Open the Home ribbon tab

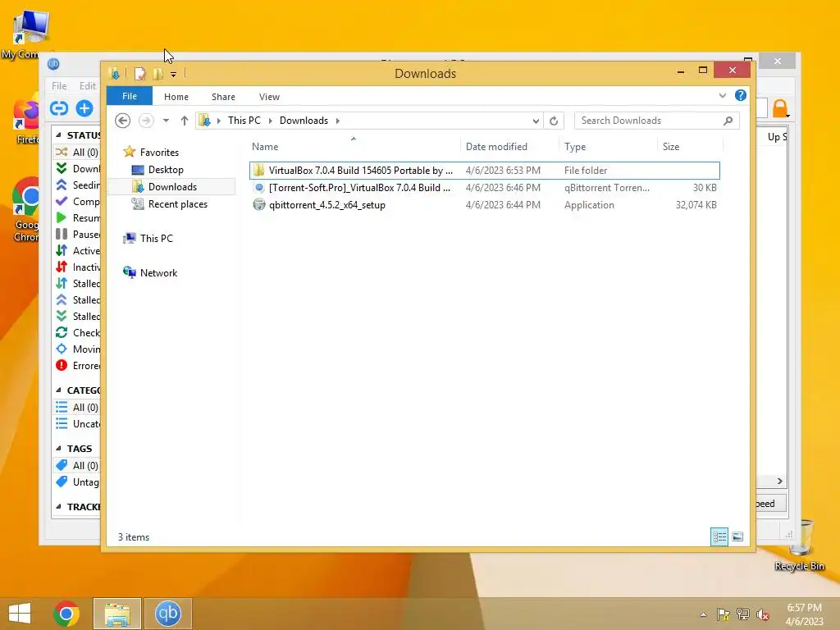pos(176,97)
